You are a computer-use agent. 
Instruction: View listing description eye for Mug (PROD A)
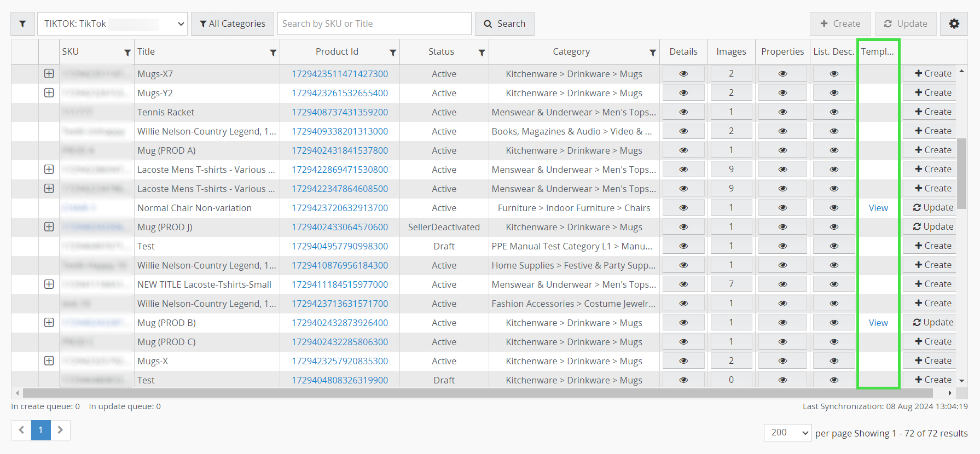[x=833, y=150]
